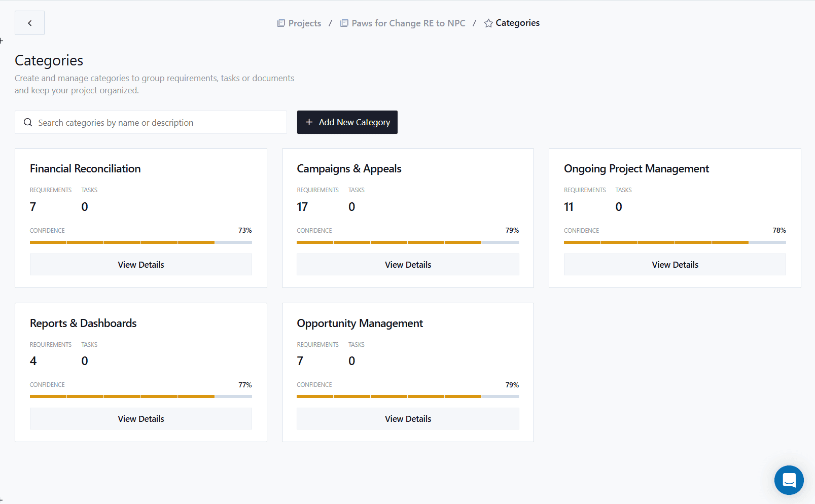View Details for Ongoing Project Management
Viewport: 815px width, 504px height.
coord(675,264)
